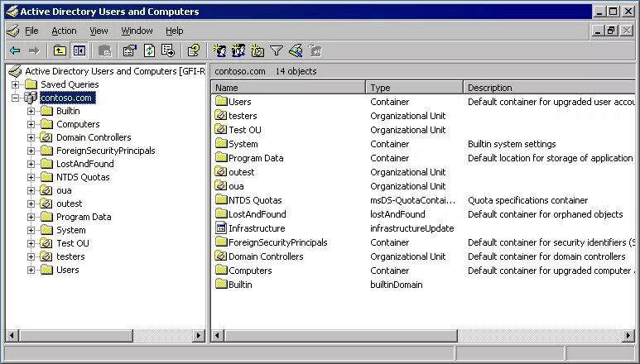Expand the Builtin tree node

(x=31, y=112)
